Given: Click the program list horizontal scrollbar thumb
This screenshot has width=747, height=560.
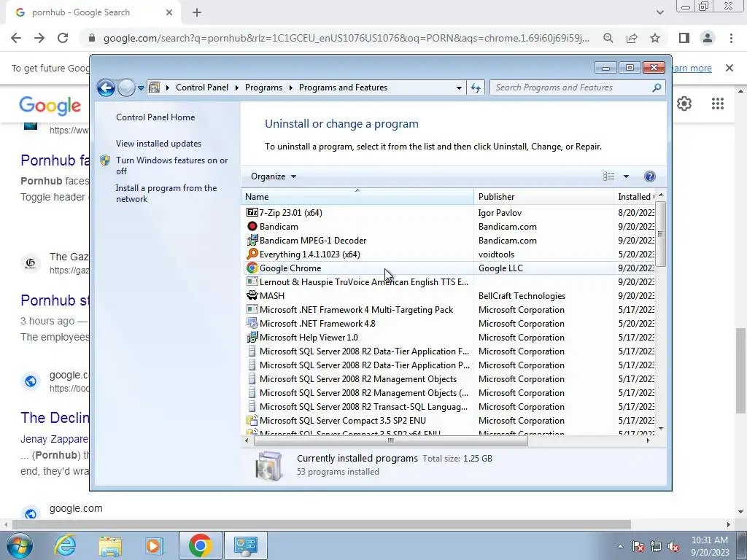Looking at the screenshot, I should (x=391, y=441).
